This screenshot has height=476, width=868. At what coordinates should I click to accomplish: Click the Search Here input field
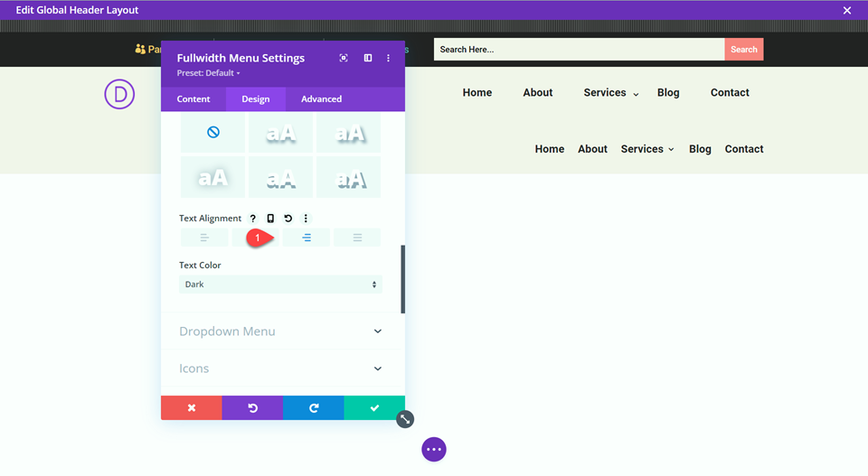point(579,49)
